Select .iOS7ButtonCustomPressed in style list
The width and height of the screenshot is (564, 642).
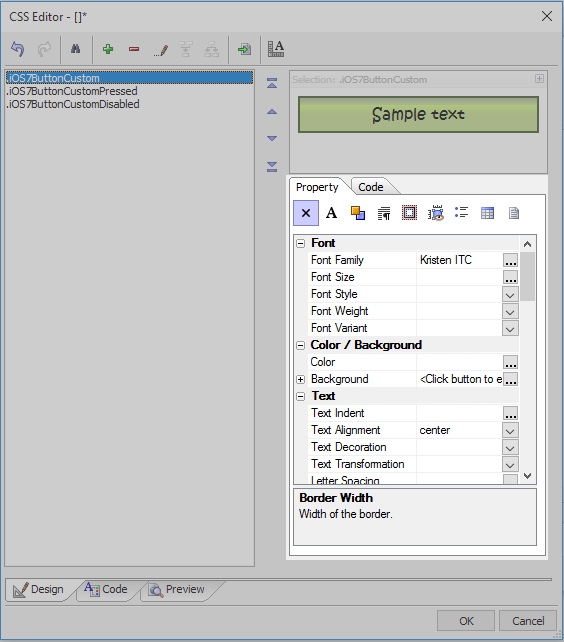[x=72, y=91]
